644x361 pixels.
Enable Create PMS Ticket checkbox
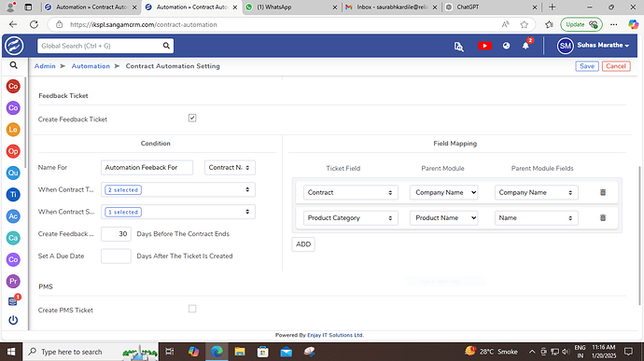pyautogui.click(x=192, y=309)
